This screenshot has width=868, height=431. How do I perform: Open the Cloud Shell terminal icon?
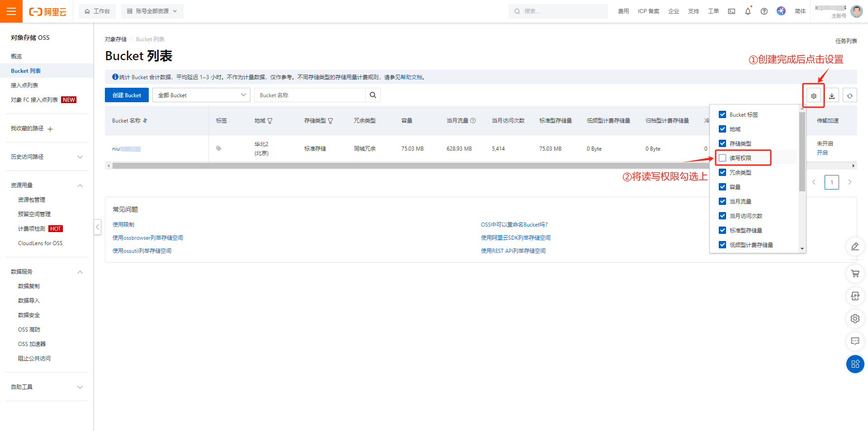[x=731, y=11]
